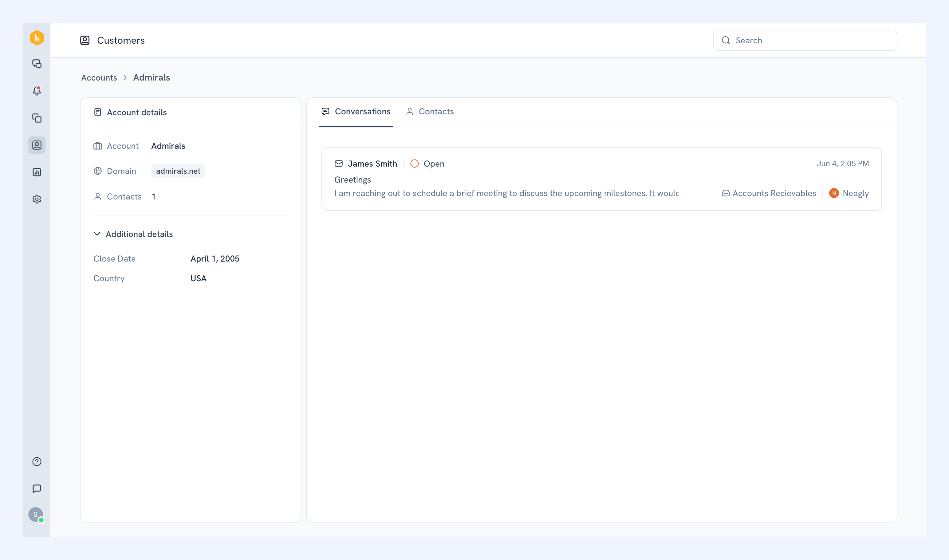Screen dimensions: 949x560
Task: Open the chat feedback bubble icon
Action: [37, 489]
